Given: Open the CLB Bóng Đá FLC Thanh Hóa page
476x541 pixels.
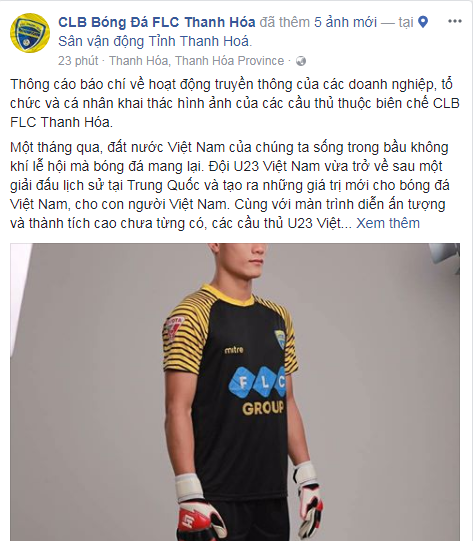Looking at the screenshot, I should coord(157,22).
